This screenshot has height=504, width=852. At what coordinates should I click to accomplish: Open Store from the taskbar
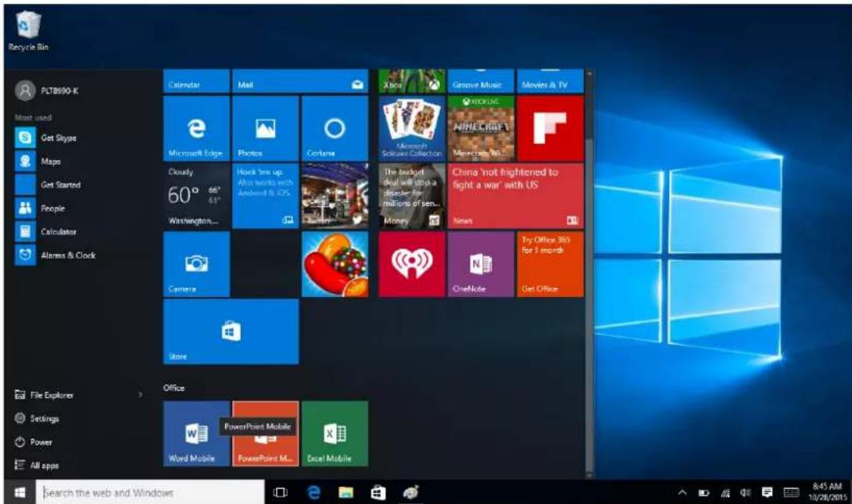(x=378, y=492)
